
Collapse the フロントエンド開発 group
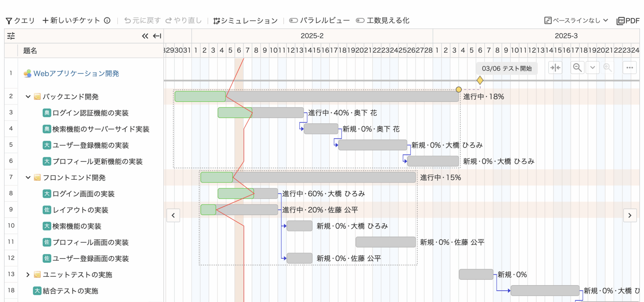pos(28,177)
